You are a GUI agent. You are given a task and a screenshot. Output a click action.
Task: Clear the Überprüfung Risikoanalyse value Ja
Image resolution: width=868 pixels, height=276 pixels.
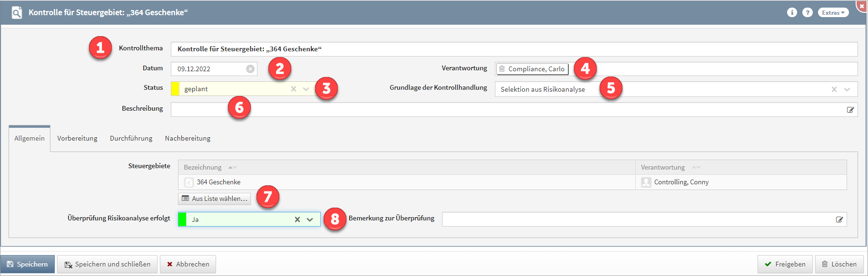pyautogui.click(x=297, y=219)
